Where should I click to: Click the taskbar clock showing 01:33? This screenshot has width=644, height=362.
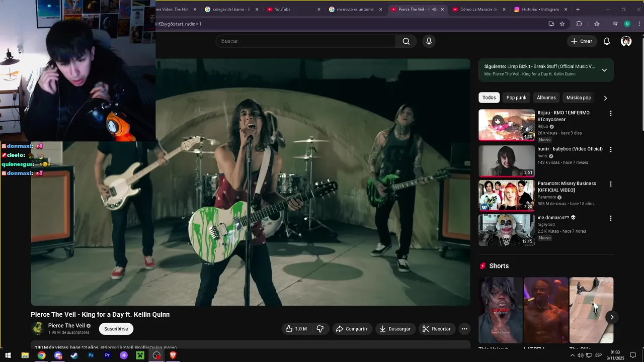[615, 355]
